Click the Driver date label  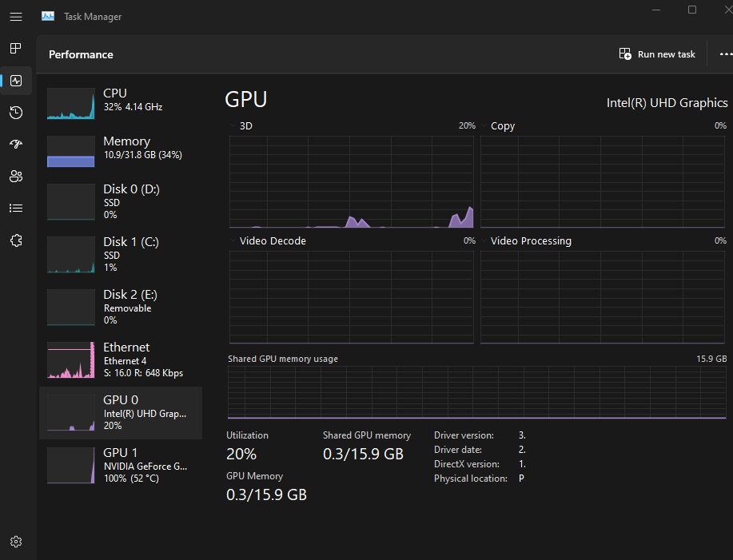pyautogui.click(x=458, y=450)
